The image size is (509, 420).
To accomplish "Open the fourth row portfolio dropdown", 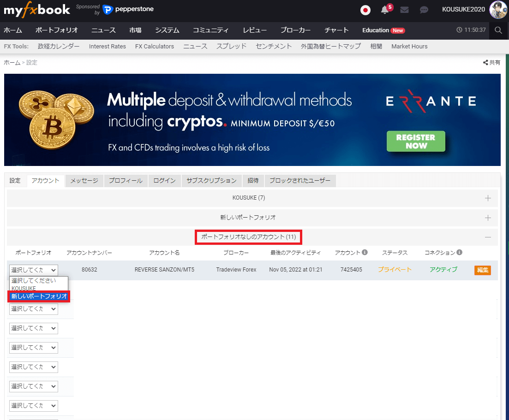I will 34,348.
